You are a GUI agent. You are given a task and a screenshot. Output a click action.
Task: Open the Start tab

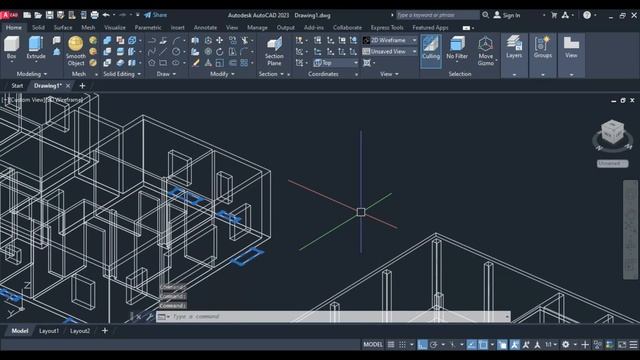point(17,86)
